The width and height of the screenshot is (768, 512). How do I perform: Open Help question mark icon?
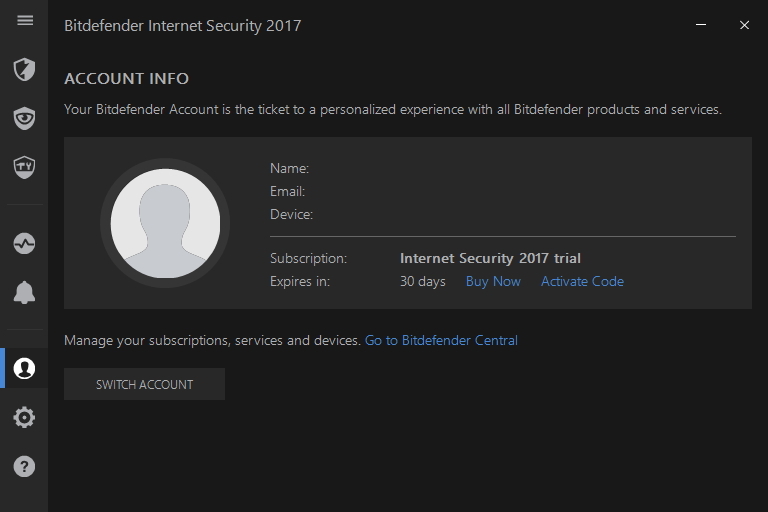[24, 466]
